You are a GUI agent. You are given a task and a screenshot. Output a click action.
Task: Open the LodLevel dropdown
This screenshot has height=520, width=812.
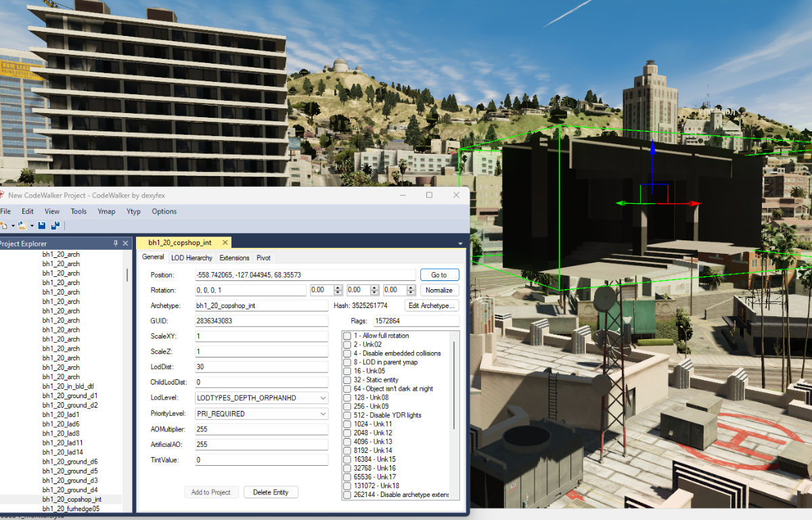[x=322, y=398]
